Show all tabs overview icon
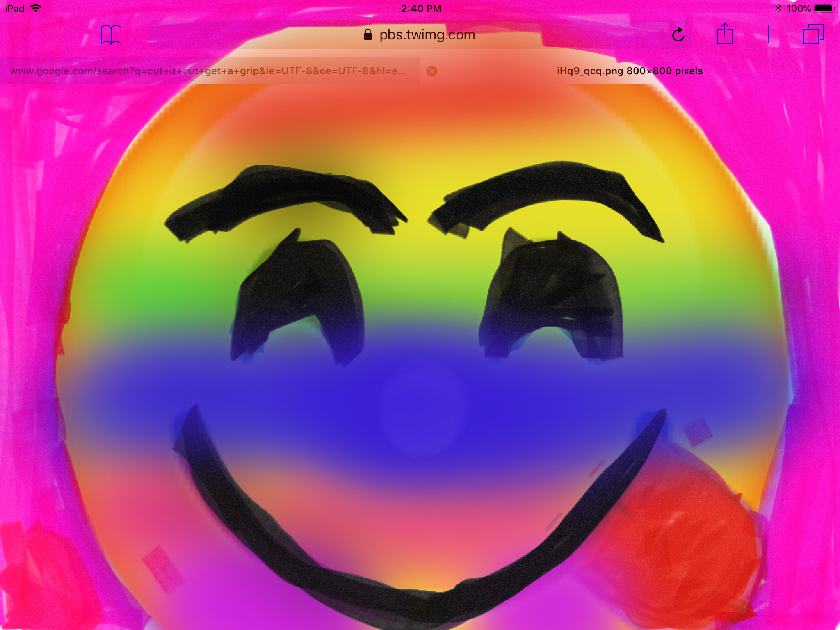The width and height of the screenshot is (840, 630). pos(814,34)
